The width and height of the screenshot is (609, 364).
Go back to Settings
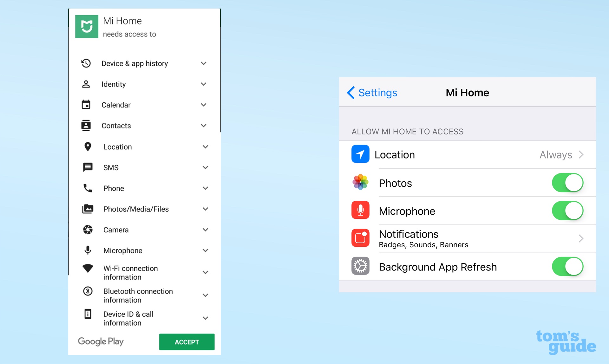(x=372, y=93)
